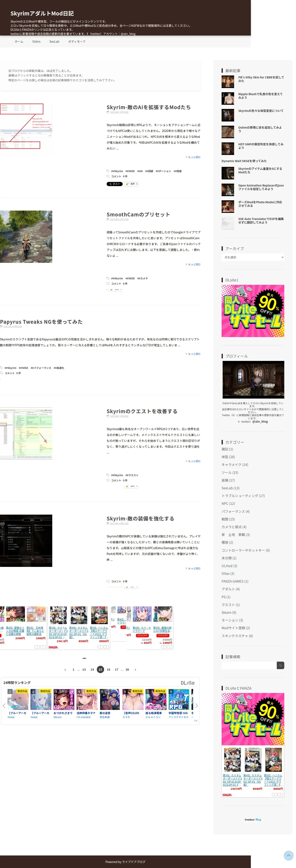Open recent post Open Animation Replacerのjson
The image size is (296, 868).
(x=261, y=187)
